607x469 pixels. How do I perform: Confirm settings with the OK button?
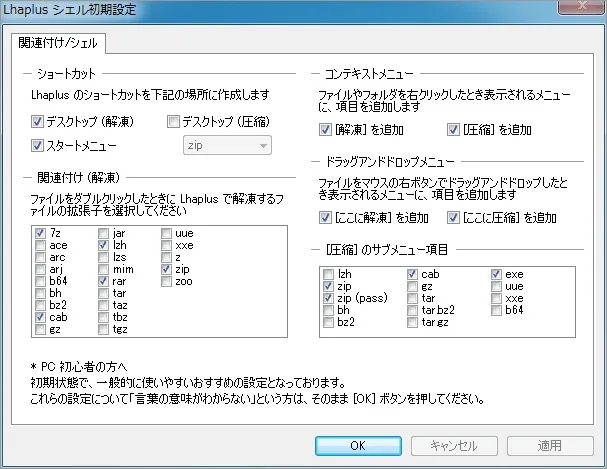tap(358, 446)
